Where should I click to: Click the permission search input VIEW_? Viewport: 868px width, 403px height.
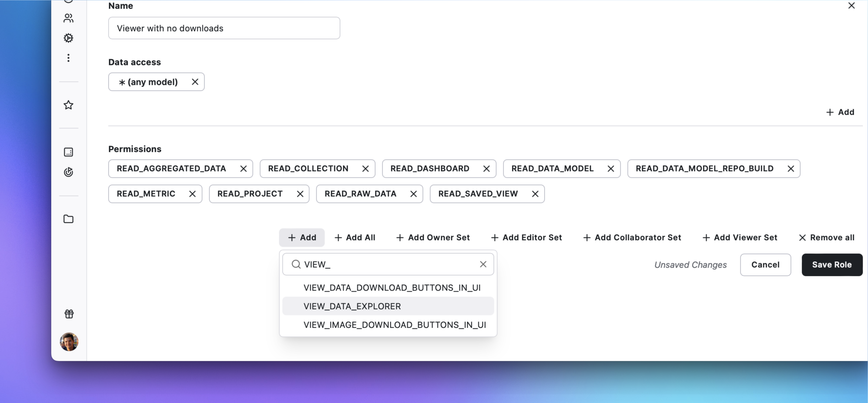click(388, 264)
